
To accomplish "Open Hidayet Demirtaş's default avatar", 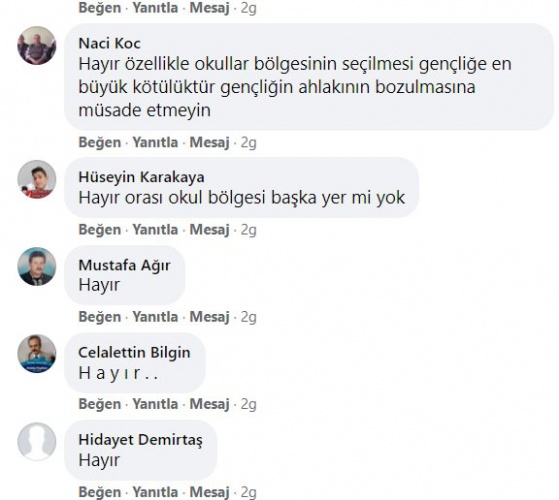I will 37,441.
